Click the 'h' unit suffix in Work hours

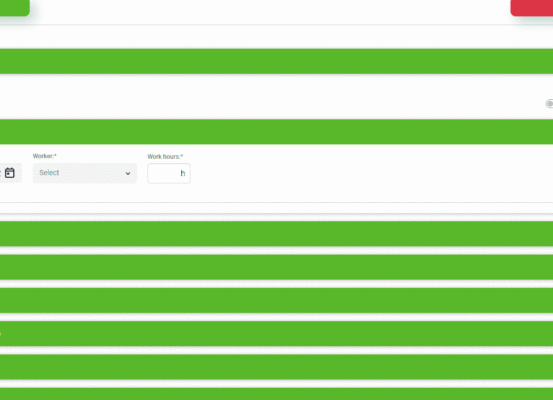183,173
